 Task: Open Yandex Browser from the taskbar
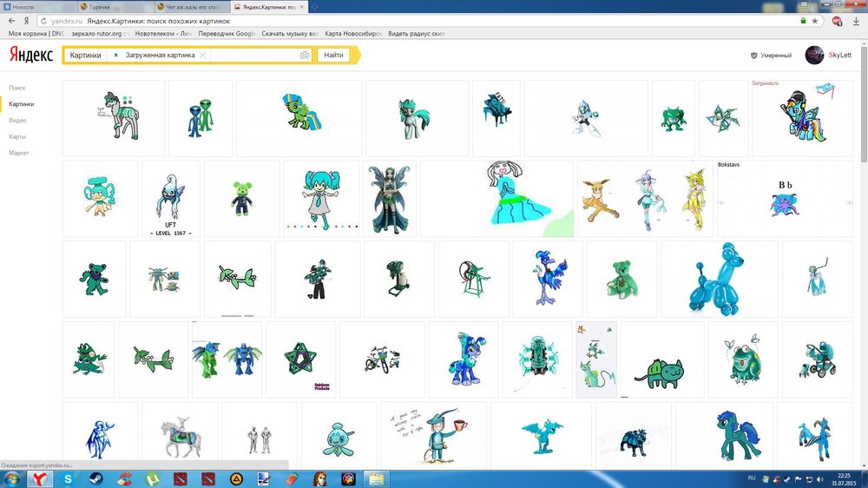[40, 479]
